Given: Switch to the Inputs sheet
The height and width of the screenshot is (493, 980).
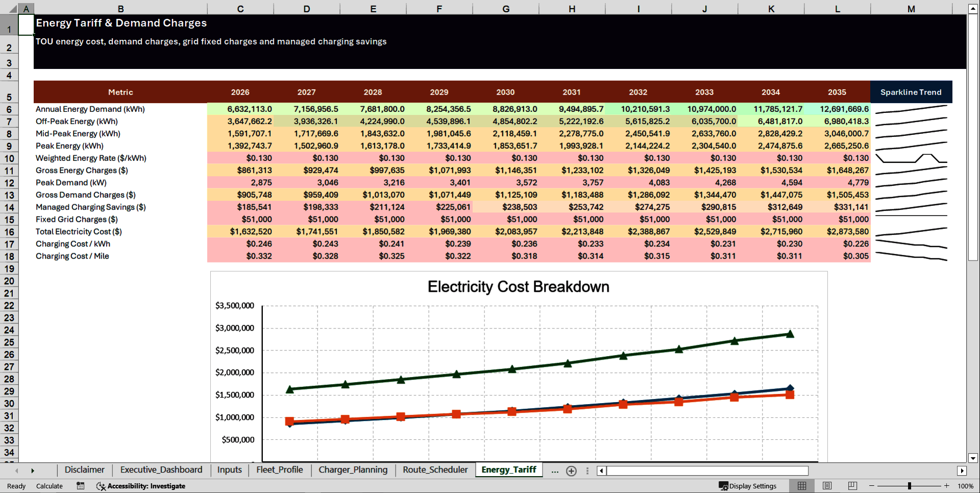Looking at the screenshot, I should [229, 470].
